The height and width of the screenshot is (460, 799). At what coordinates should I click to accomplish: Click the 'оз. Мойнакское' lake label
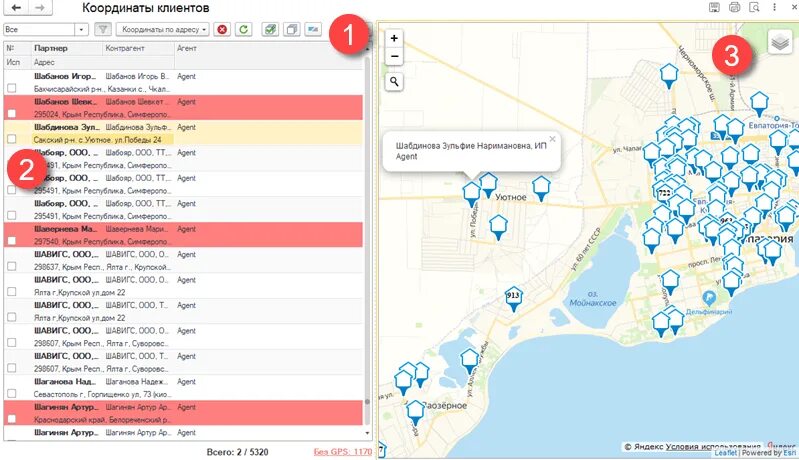(x=593, y=299)
